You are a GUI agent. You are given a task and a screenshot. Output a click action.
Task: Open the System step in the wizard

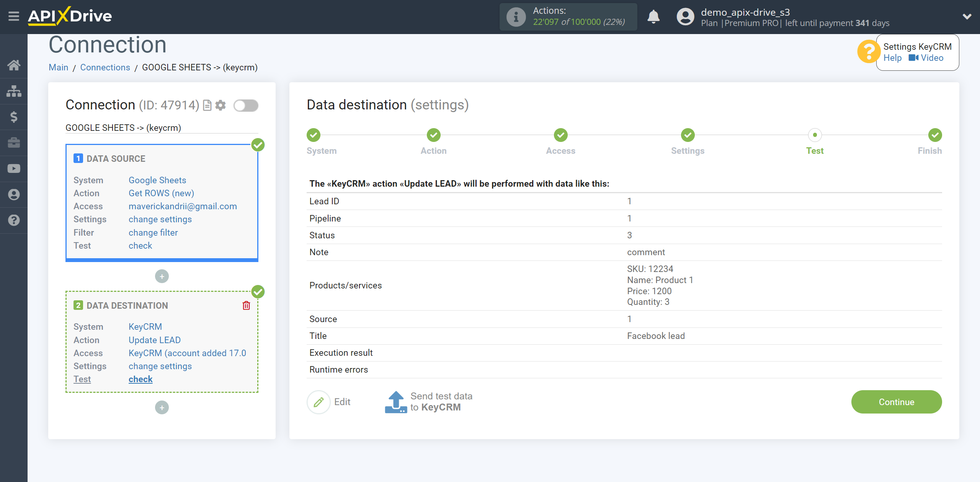pos(313,135)
